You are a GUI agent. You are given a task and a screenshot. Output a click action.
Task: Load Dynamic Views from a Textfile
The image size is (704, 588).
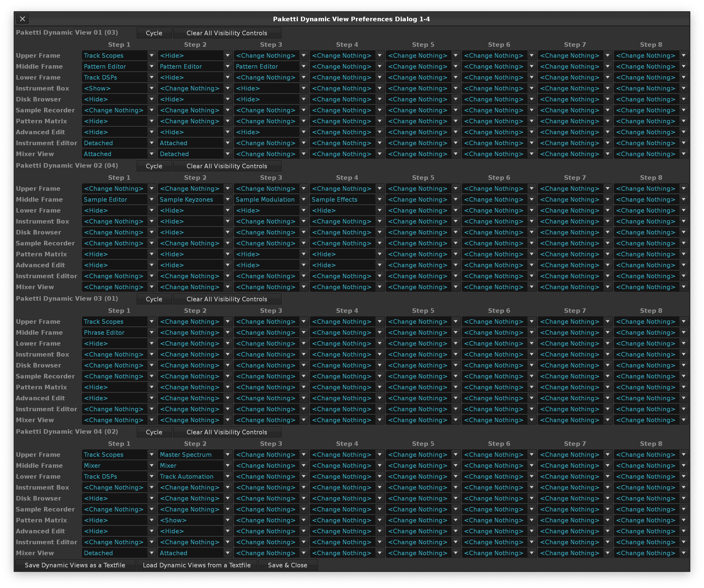tap(196, 565)
